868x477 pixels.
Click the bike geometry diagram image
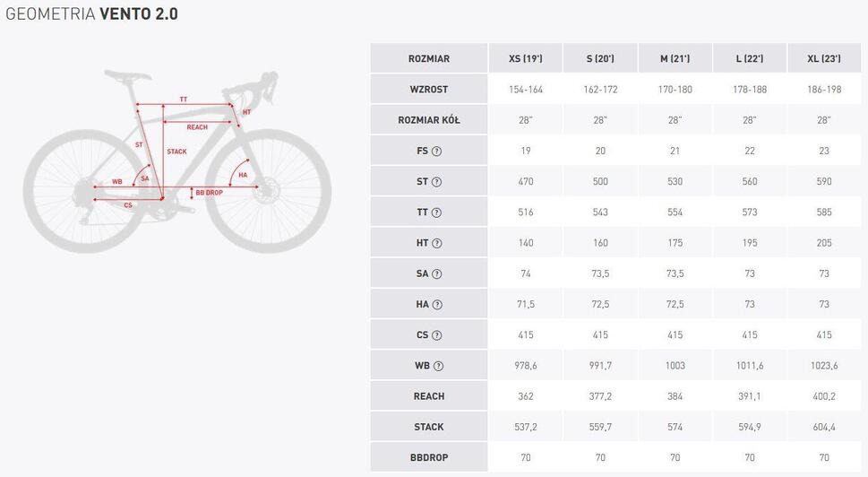click(x=177, y=161)
